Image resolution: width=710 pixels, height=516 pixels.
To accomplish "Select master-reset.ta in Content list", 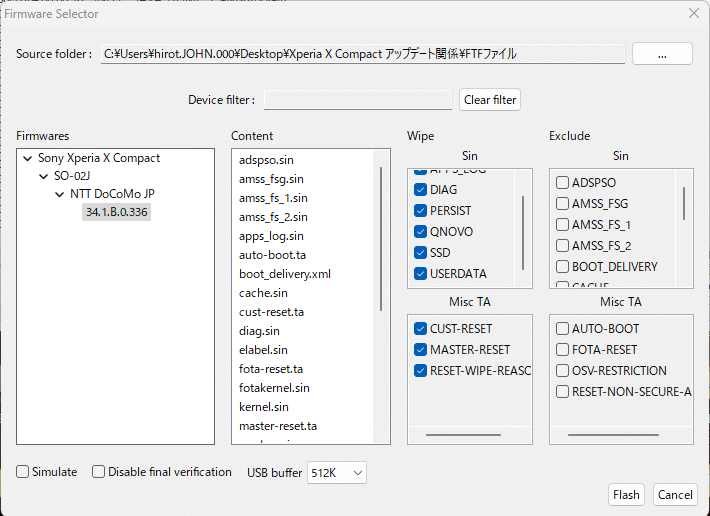I will tap(278, 426).
